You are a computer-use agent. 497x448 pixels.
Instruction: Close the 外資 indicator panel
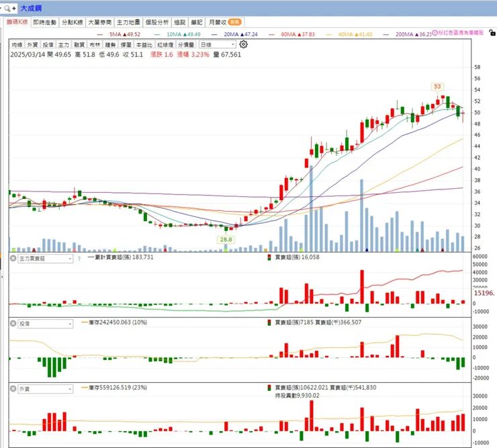13,389
